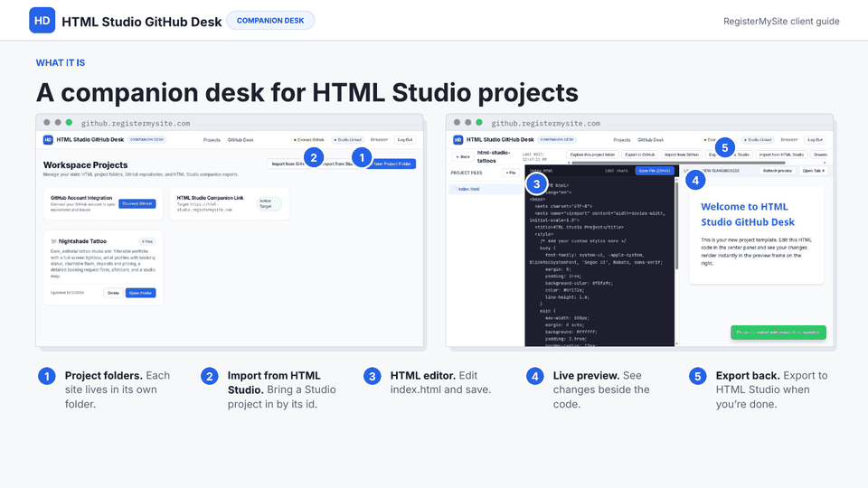Click the Nightshade Tattoo project icon

pos(53,241)
